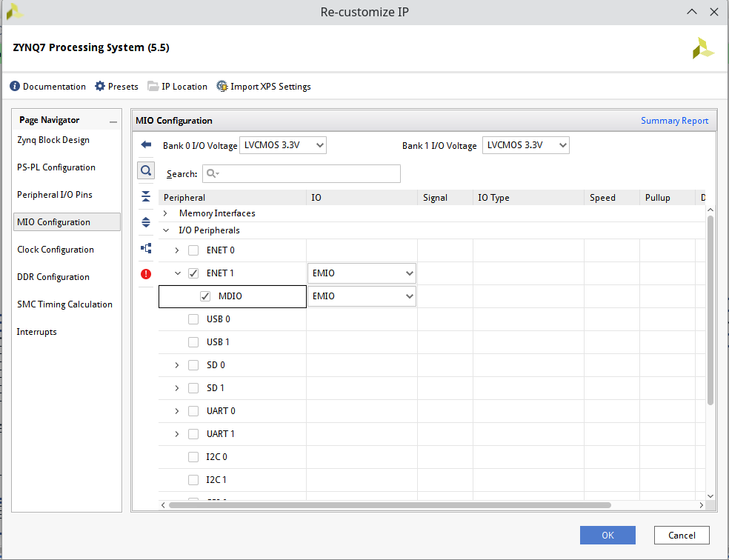Image resolution: width=729 pixels, height=560 pixels.
Task: Click the horizontal scrollbar thumb
Action: click(390, 505)
